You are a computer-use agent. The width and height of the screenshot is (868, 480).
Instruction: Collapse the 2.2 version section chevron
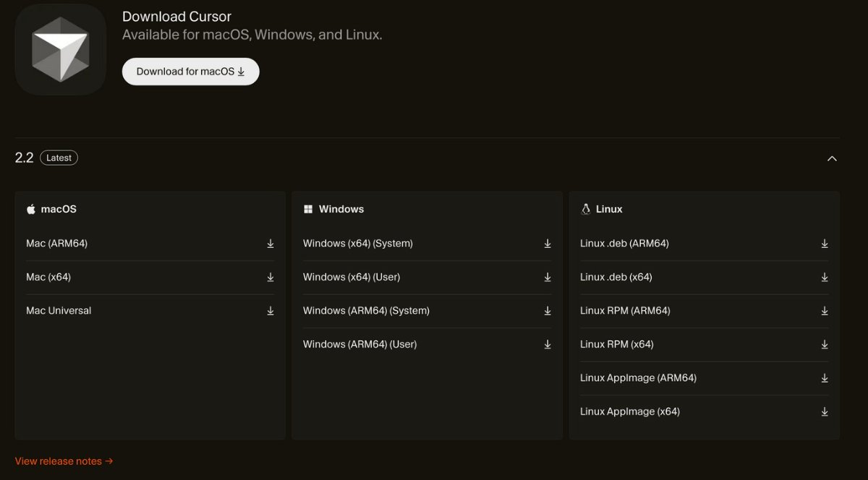(x=832, y=158)
